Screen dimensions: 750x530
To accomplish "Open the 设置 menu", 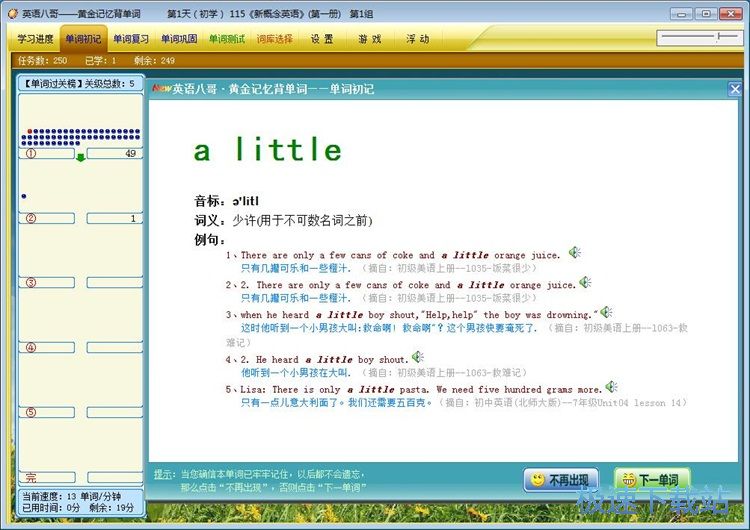I will pyautogui.click(x=322, y=39).
